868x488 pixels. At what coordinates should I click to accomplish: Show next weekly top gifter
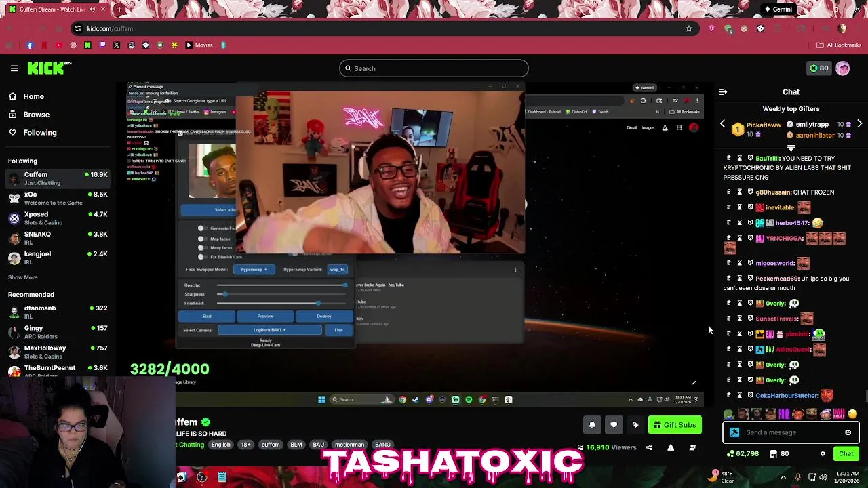[x=859, y=125]
